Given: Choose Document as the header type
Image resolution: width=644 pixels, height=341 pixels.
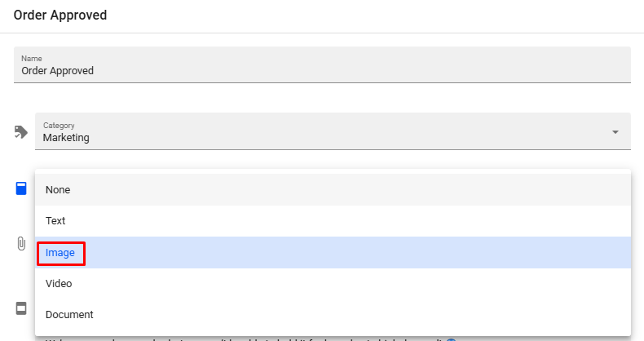Looking at the screenshot, I should click(x=69, y=315).
